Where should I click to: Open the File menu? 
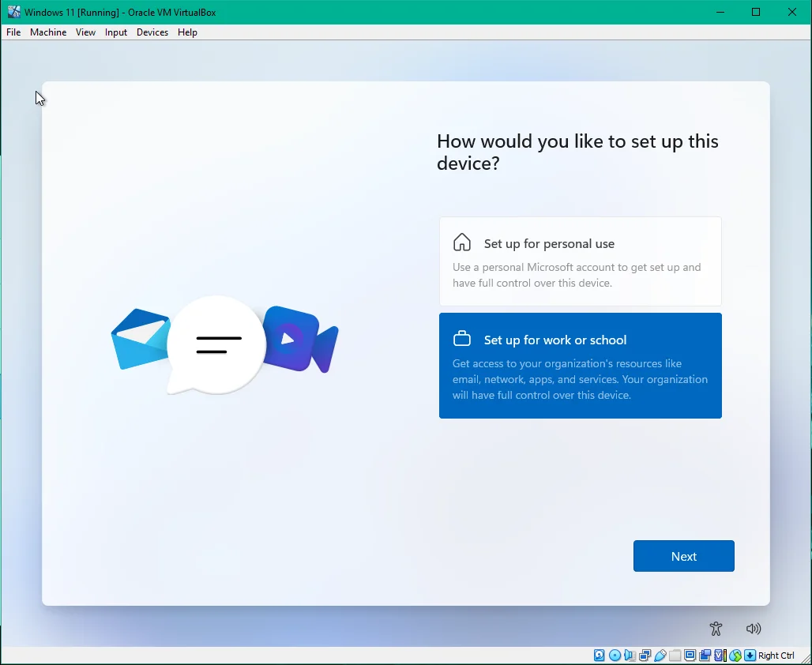(x=13, y=32)
